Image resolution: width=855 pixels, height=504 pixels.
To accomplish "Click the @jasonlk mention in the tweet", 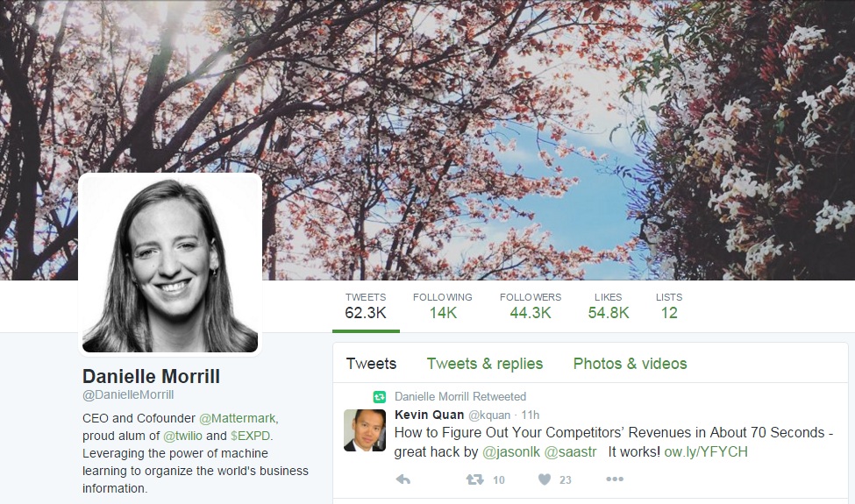I will click(511, 451).
